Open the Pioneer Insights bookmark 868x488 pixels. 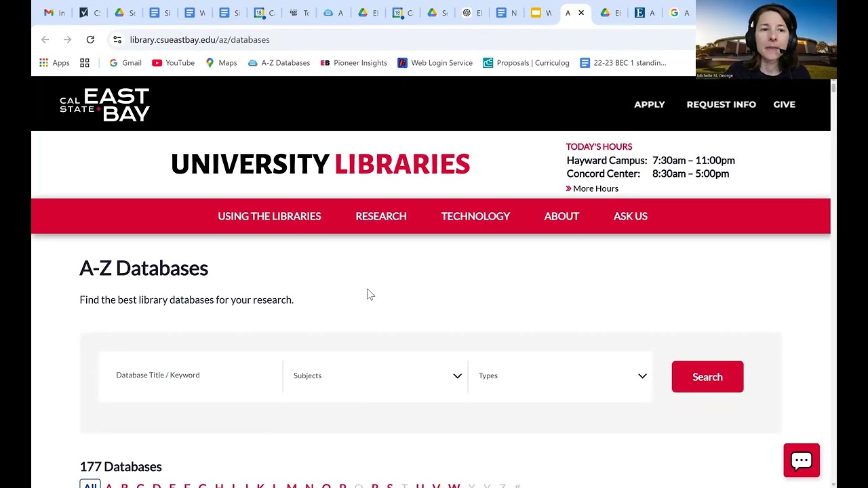click(353, 63)
